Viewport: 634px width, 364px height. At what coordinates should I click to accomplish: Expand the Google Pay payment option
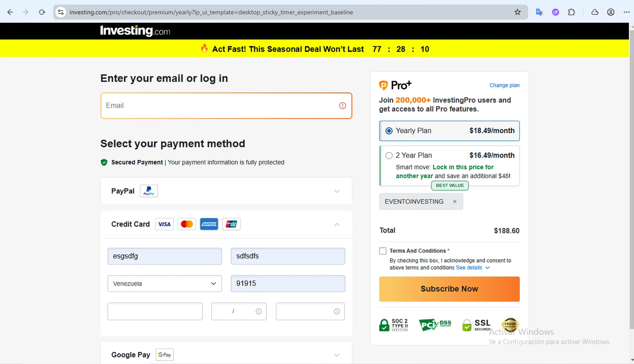click(x=337, y=355)
